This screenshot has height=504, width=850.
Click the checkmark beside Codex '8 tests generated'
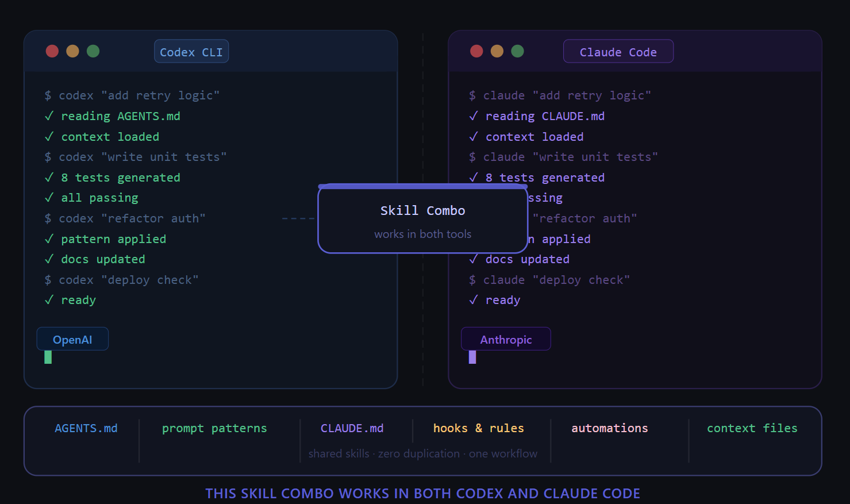[x=49, y=178]
